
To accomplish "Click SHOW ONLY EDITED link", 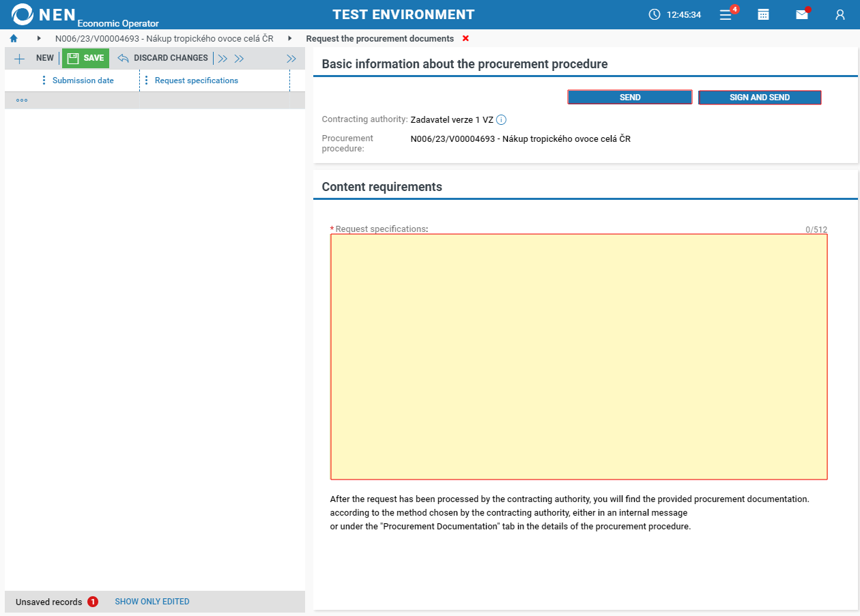I will (152, 602).
